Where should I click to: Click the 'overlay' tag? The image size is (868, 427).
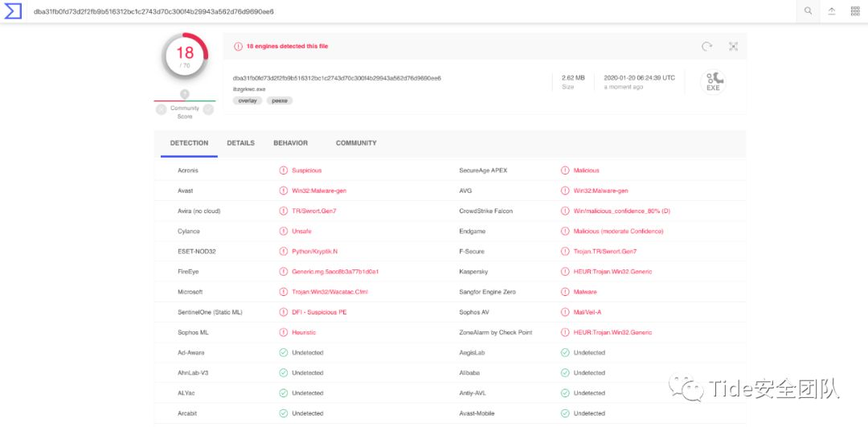point(248,101)
